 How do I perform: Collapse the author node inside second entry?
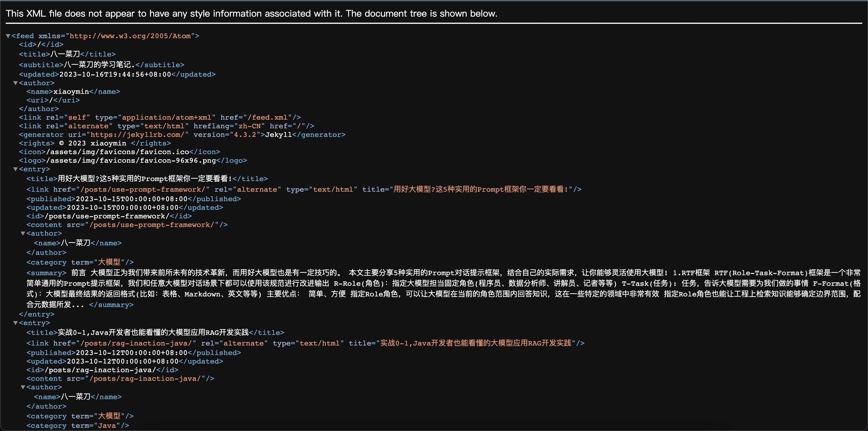tap(23, 388)
